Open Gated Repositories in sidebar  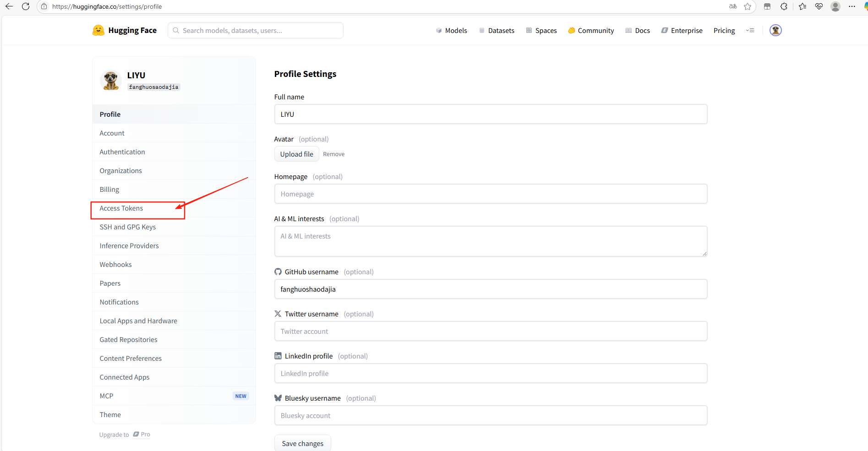point(174,339)
